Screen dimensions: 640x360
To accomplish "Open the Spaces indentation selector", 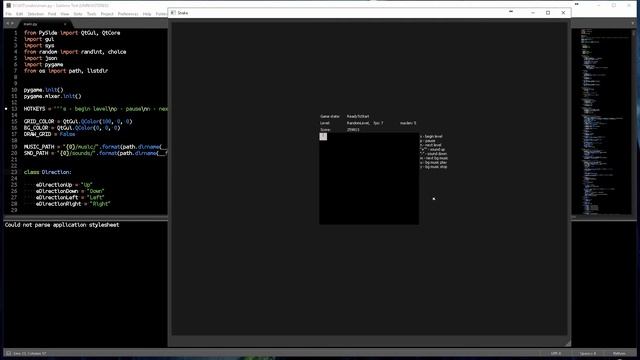I will 588,353.
